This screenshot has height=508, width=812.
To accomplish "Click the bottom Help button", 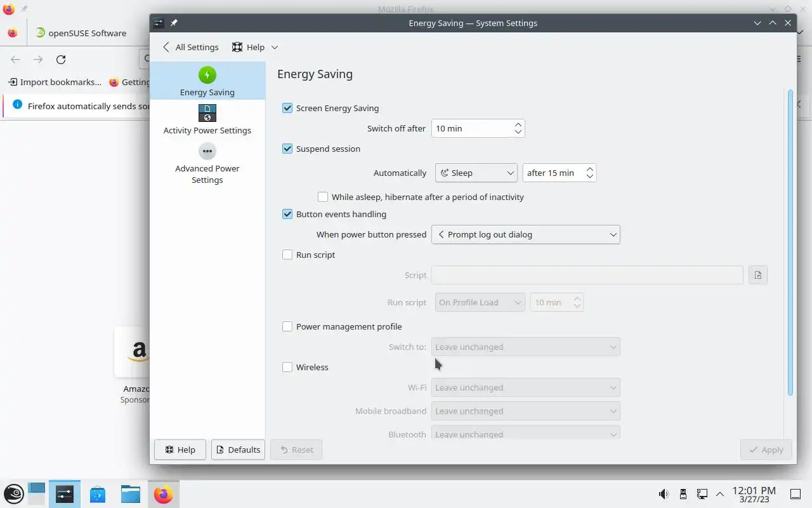I will pos(180,450).
